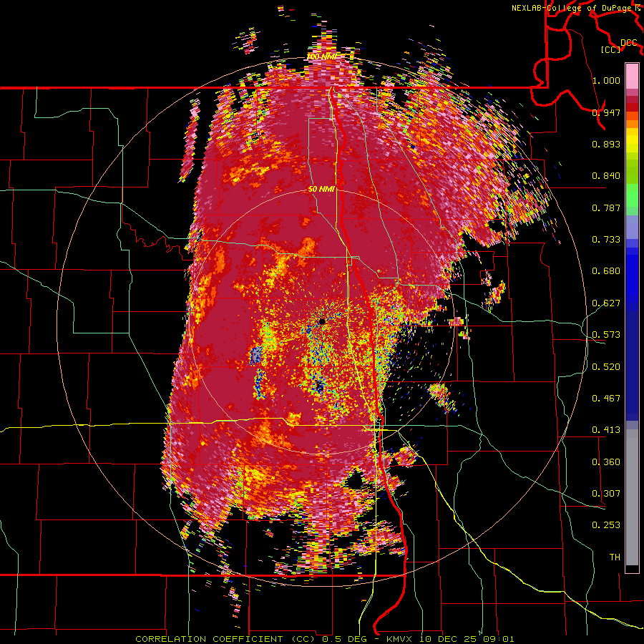
Task: Select the 0.787 scale value
Action: click(606, 208)
